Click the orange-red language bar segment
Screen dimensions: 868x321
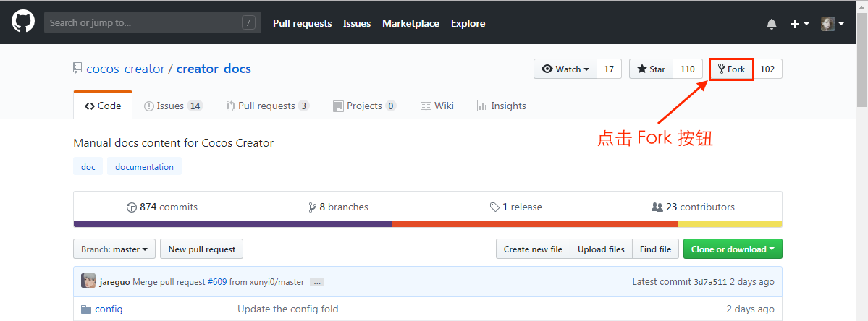click(535, 224)
